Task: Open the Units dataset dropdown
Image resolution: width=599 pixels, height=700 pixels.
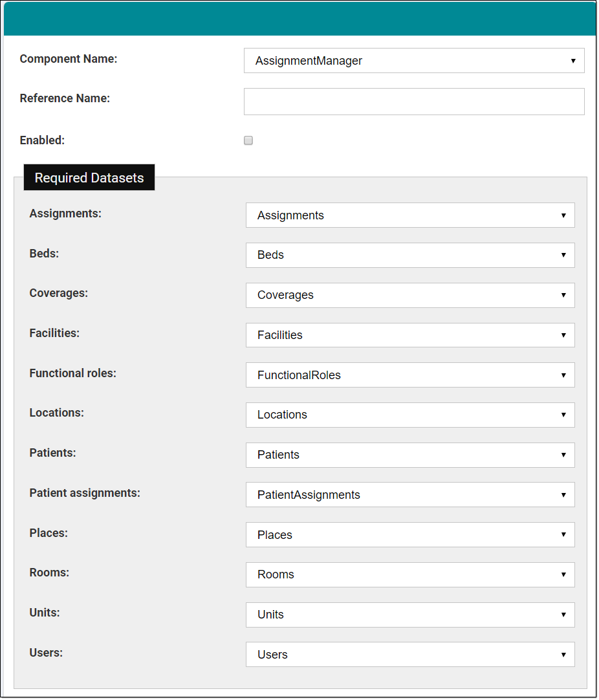Action: (410, 615)
